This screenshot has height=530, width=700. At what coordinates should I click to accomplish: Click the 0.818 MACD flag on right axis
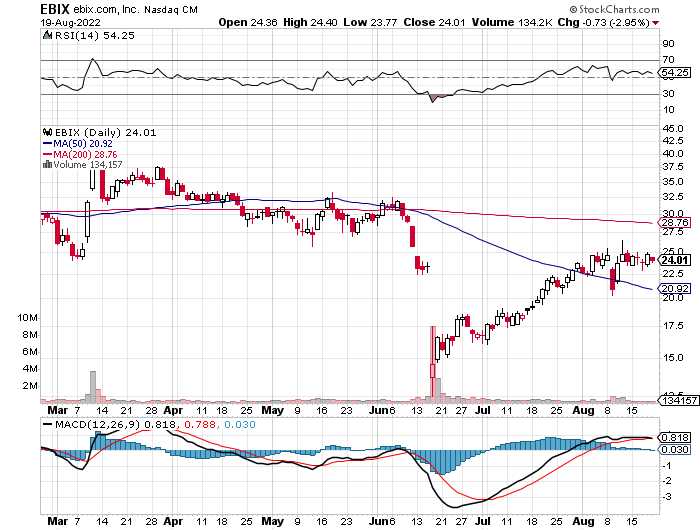coord(675,438)
